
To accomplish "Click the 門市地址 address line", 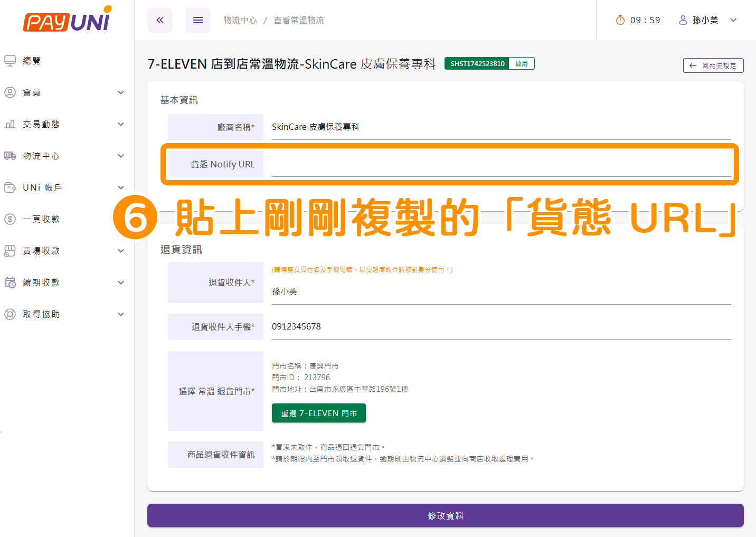I will tap(340, 389).
